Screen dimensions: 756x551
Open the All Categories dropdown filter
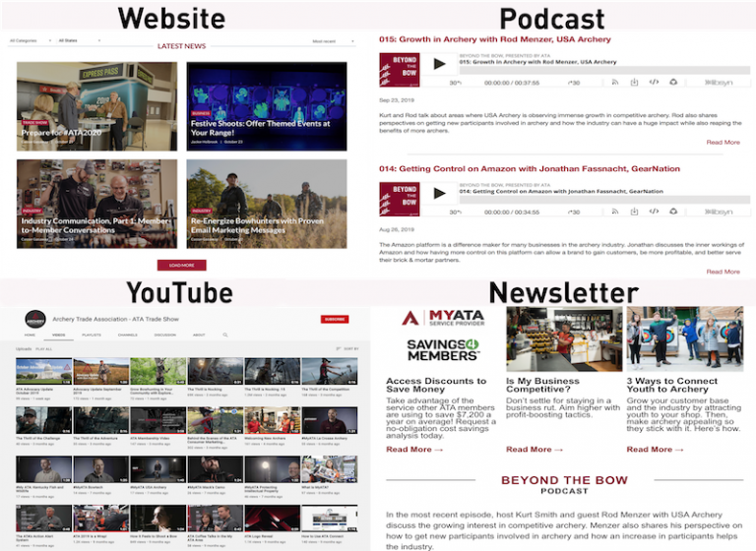[28, 41]
